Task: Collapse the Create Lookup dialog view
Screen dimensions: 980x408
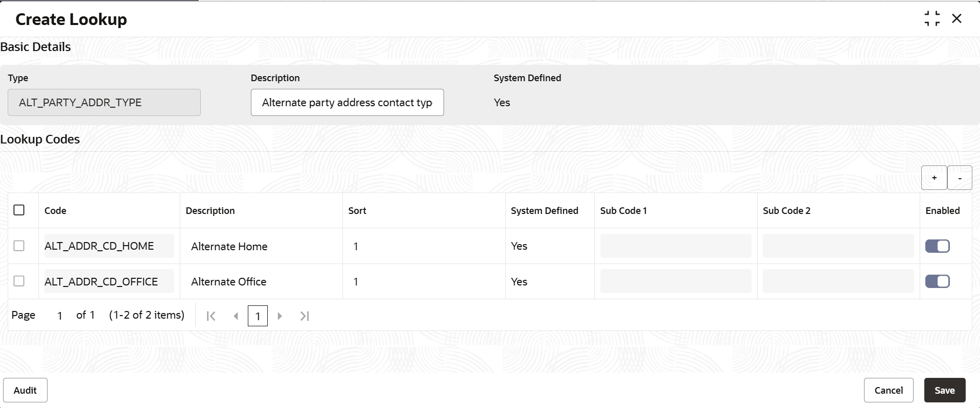Action: click(x=932, y=19)
